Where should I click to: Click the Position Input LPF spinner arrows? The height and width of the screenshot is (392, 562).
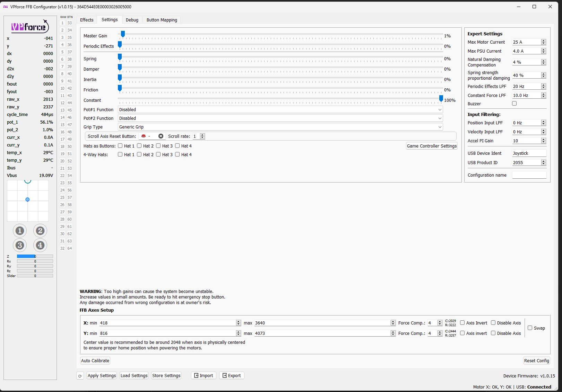pos(544,123)
